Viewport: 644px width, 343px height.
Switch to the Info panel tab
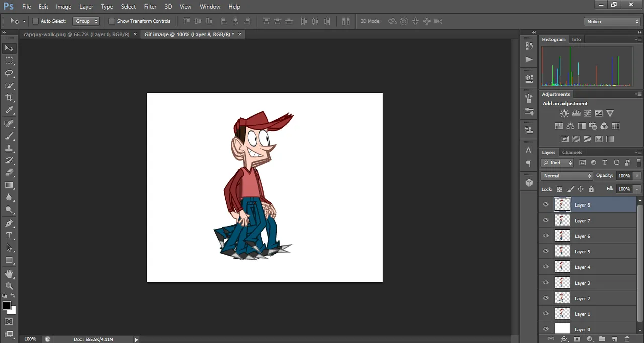pos(576,39)
